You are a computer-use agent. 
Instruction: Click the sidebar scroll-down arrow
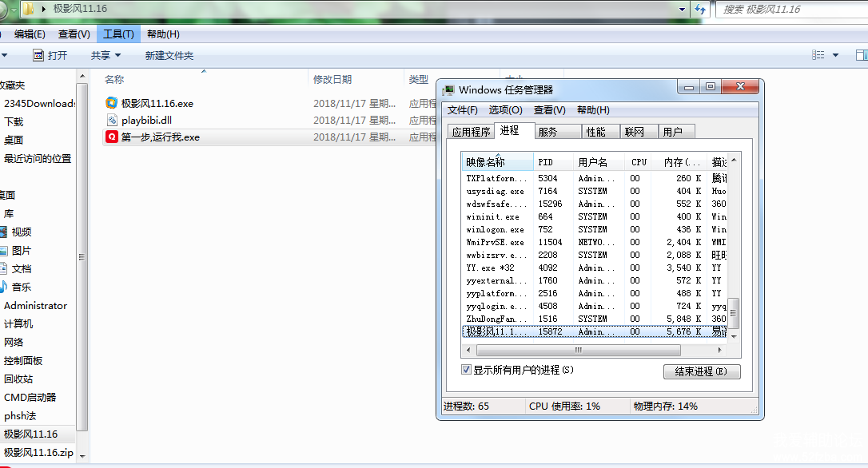(82, 456)
